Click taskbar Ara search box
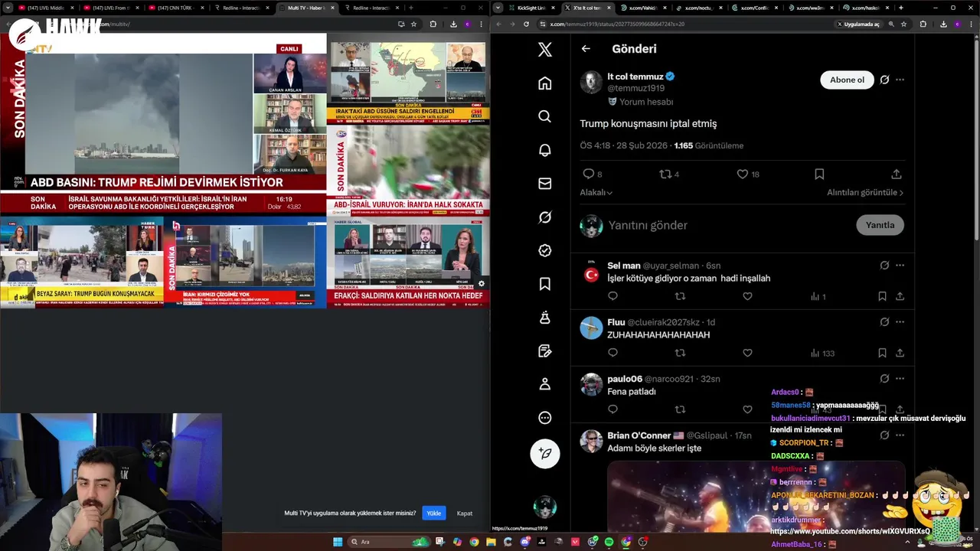980x551 pixels. point(390,542)
